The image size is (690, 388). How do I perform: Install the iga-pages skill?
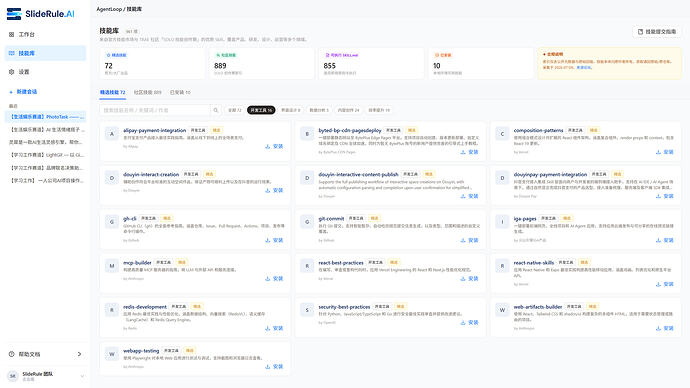665,240
